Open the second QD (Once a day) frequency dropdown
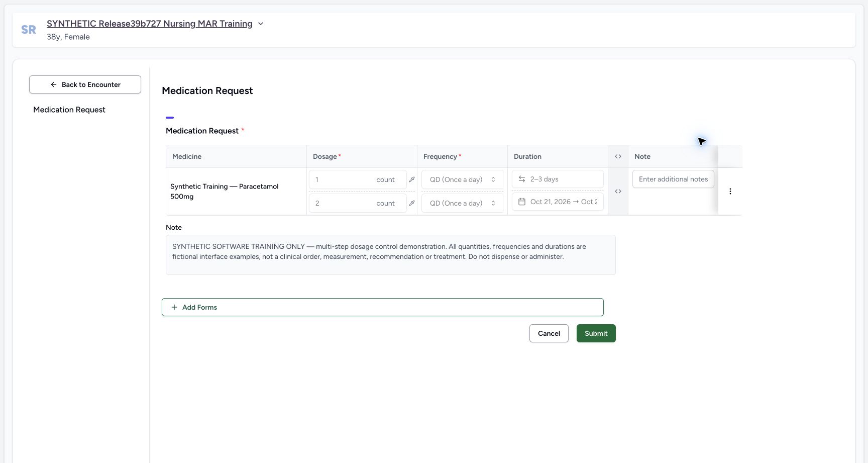The image size is (868, 463). tap(462, 203)
